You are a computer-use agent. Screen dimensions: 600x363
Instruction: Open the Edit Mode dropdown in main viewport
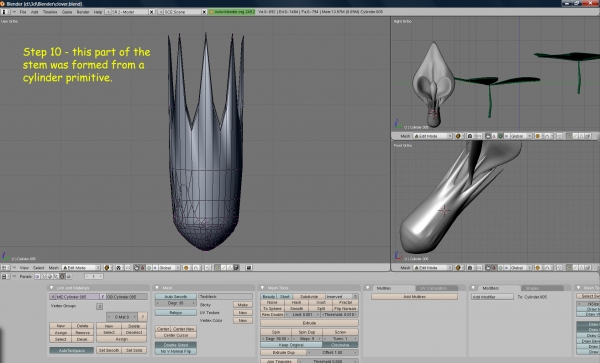(81, 268)
